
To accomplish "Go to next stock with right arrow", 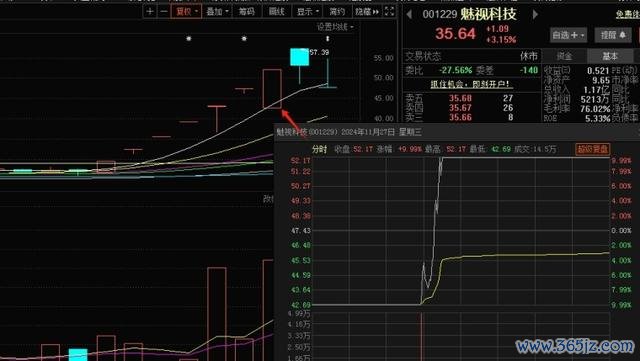I will coord(535,14).
